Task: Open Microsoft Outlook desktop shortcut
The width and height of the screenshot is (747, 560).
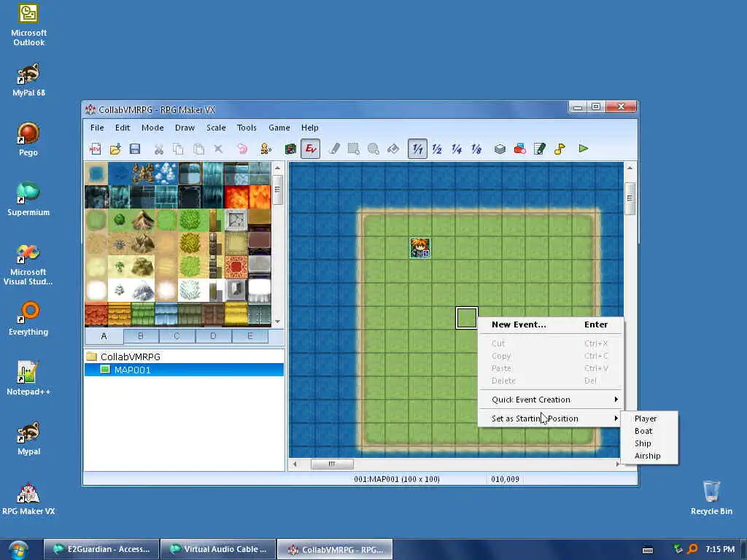Action: click(x=28, y=25)
